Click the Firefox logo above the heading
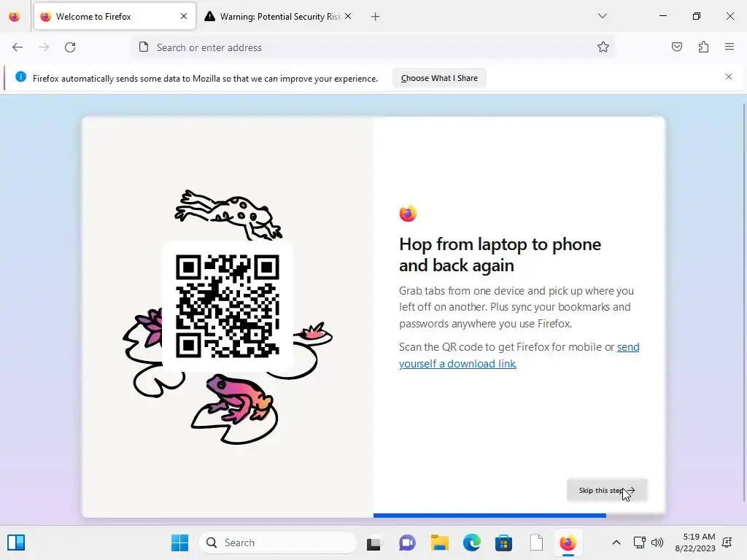This screenshot has width=747, height=560. [x=408, y=214]
